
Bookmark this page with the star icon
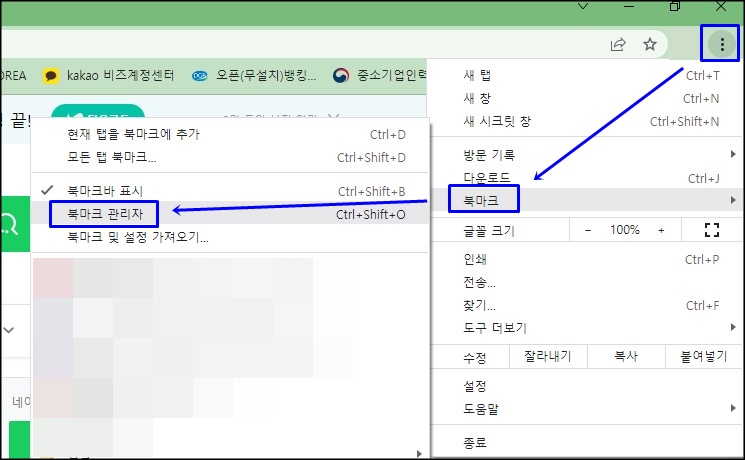tap(649, 44)
